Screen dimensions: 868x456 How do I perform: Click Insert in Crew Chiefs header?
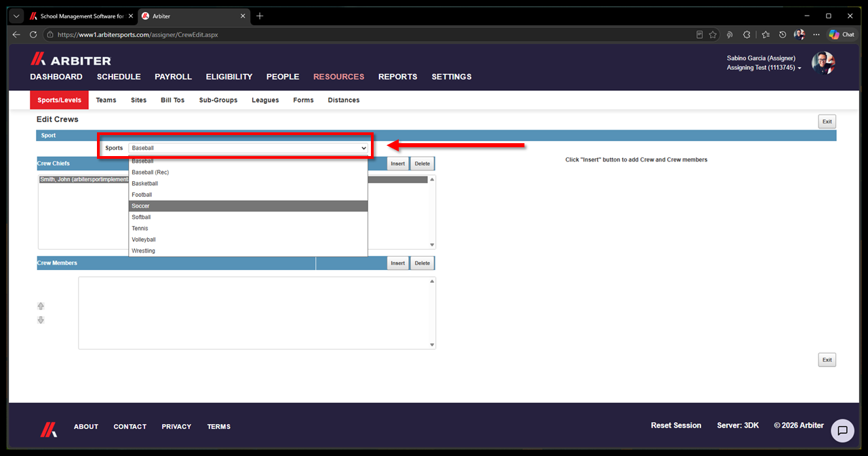point(398,164)
